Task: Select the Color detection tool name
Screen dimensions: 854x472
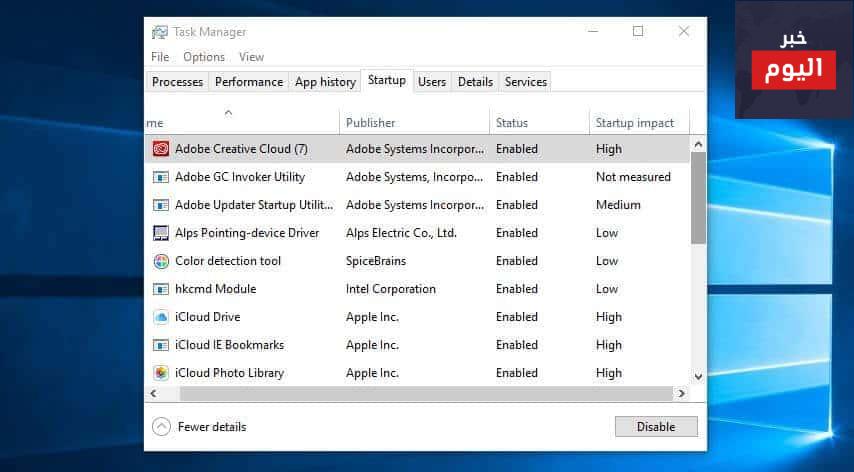Action: click(228, 261)
